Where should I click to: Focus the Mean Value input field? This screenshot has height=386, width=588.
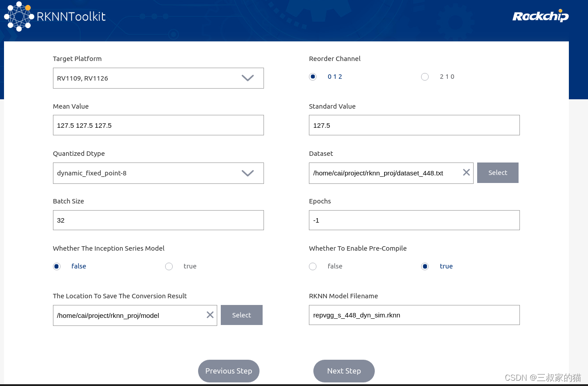click(x=158, y=125)
